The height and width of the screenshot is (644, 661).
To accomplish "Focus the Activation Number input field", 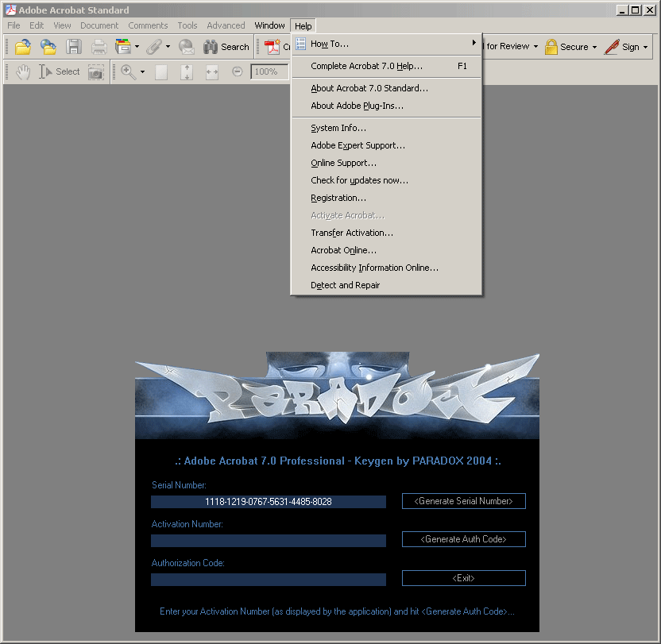I will 269,541.
